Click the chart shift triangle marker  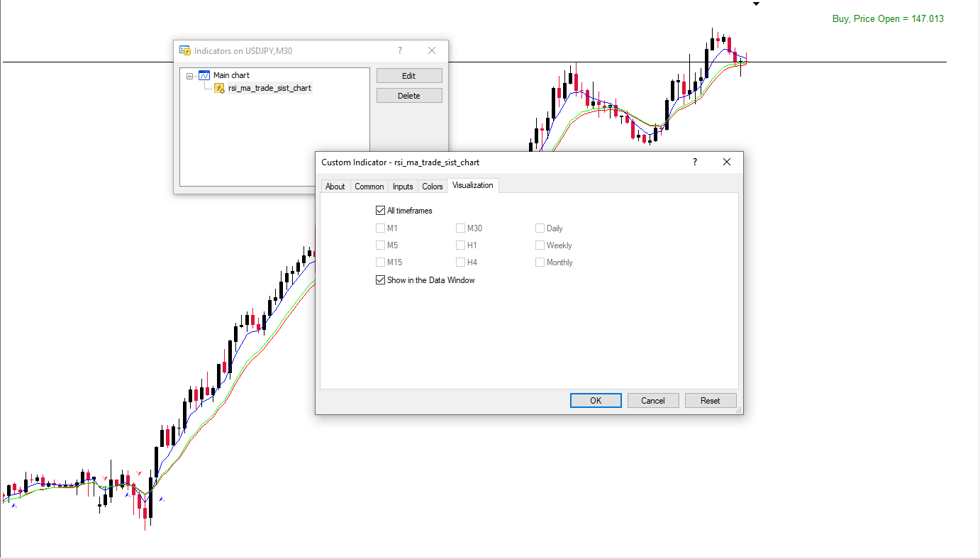coord(756,4)
